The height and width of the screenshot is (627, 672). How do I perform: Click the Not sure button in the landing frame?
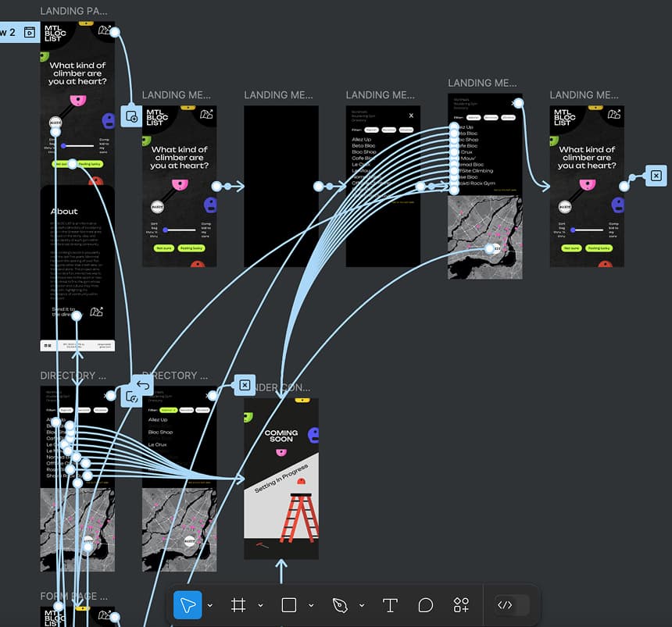click(x=63, y=165)
